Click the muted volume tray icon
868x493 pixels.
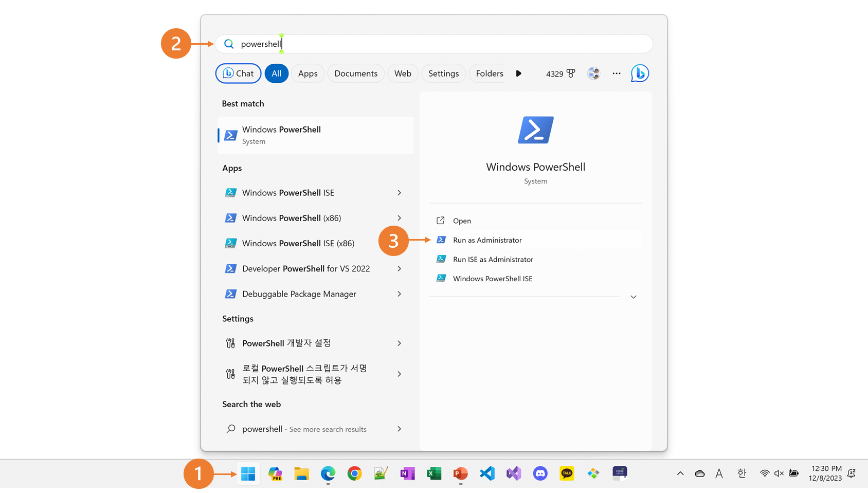click(x=779, y=473)
